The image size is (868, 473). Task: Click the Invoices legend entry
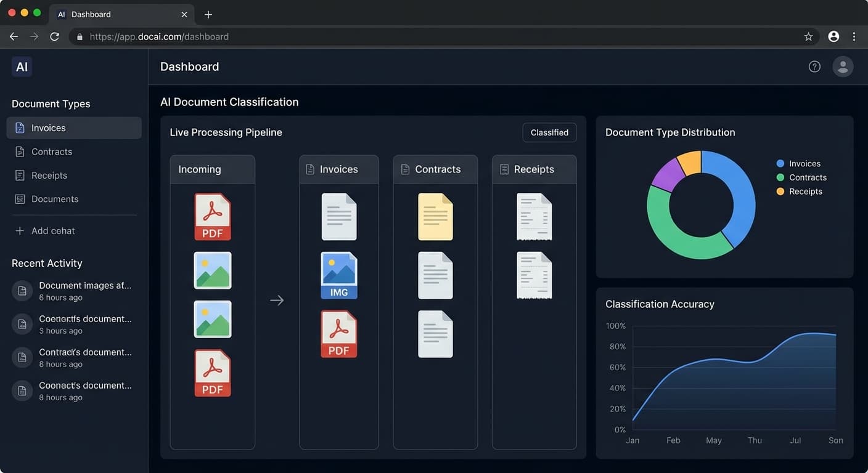click(798, 163)
